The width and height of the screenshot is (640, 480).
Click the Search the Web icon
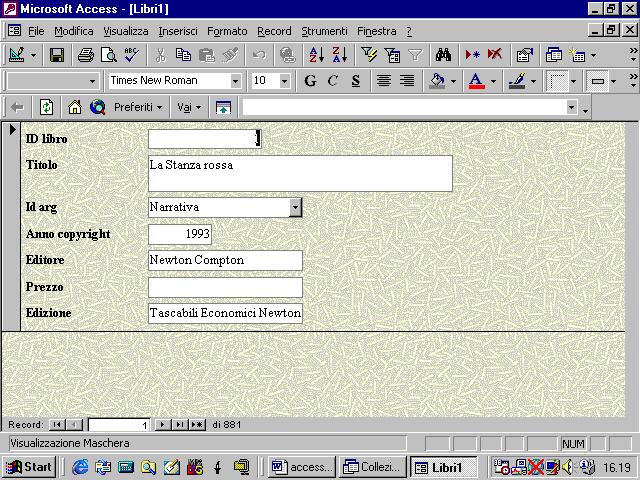tap(98, 107)
